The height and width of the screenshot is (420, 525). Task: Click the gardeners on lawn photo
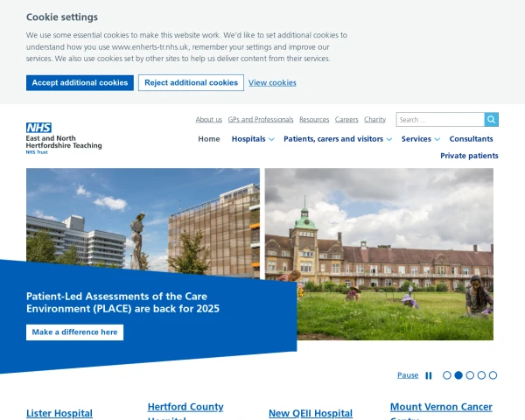(379, 254)
